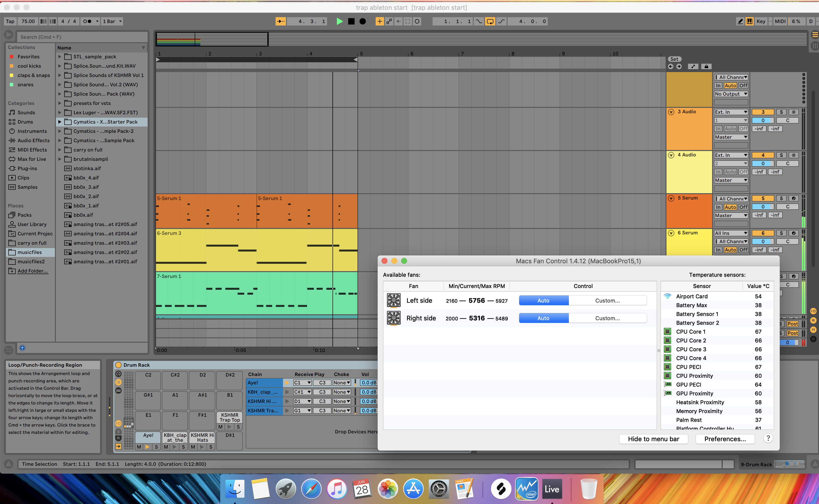819x504 pixels.
Task: Open Custom... for Right side fan
Action: (607, 318)
